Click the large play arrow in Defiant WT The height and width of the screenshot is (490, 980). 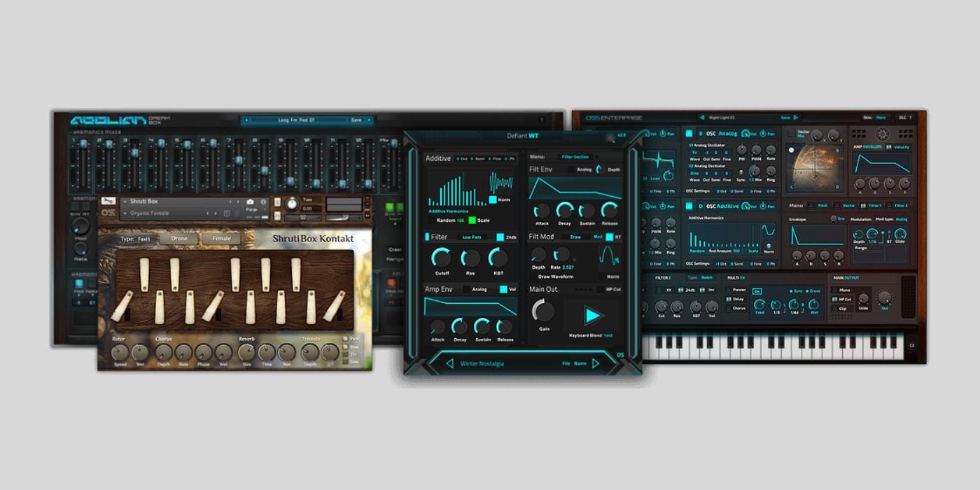[x=593, y=316]
